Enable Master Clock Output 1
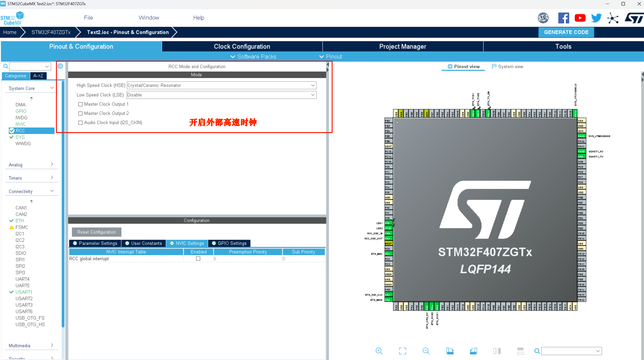 tap(80, 104)
